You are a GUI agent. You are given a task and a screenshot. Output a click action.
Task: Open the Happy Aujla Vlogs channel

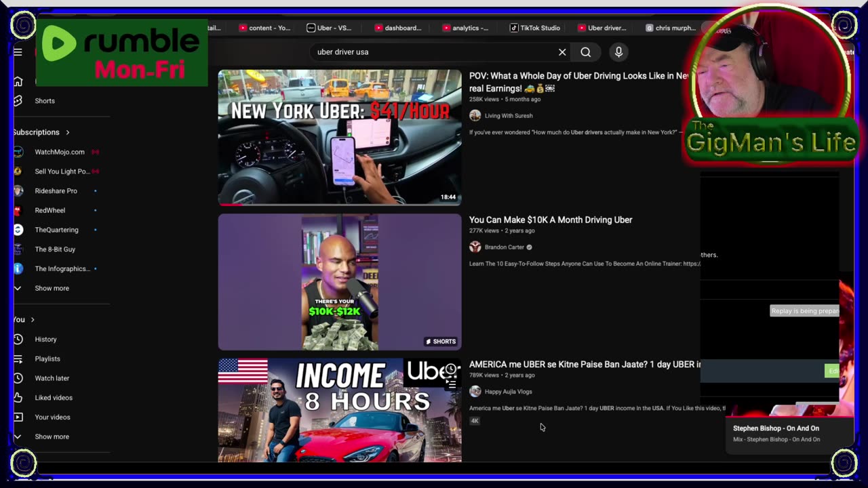509,392
